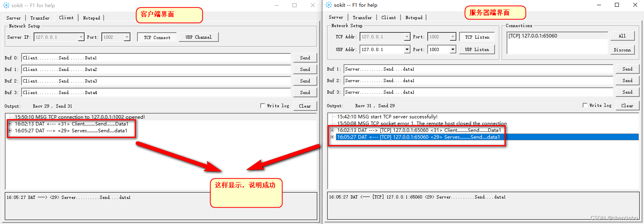Screen dimensions: 644x224
Task: Send the client Buf 1 Data2 message
Action: tap(305, 69)
